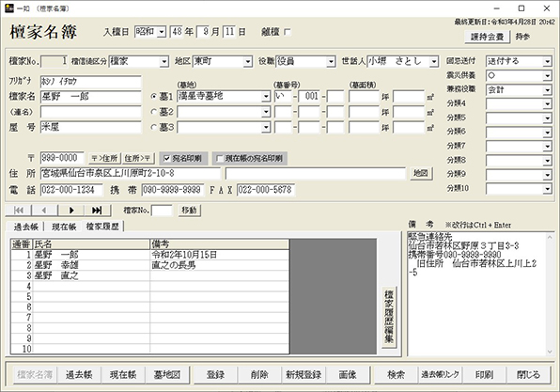Select the 墓2 radio button

pyautogui.click(x=154, y=112)
